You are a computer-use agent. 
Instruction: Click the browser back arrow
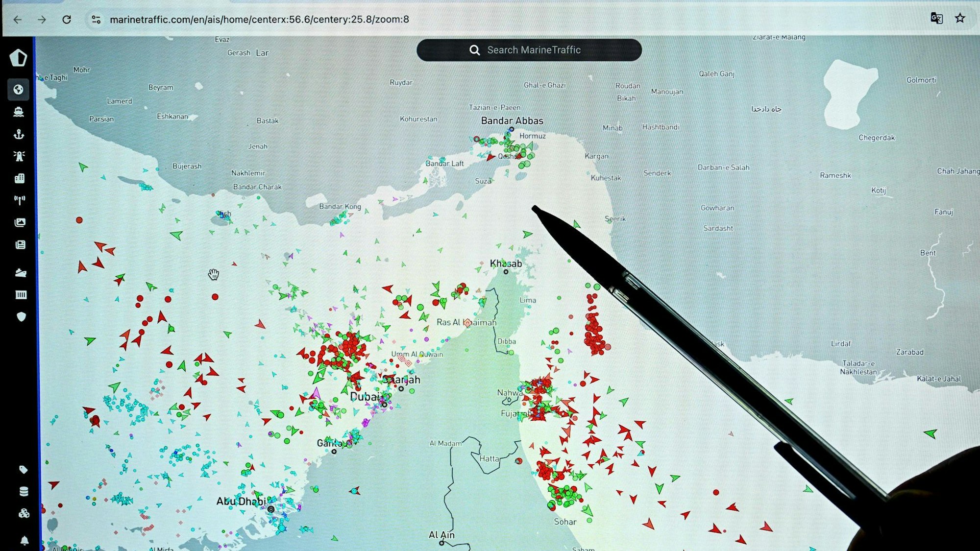pos(18,20)
